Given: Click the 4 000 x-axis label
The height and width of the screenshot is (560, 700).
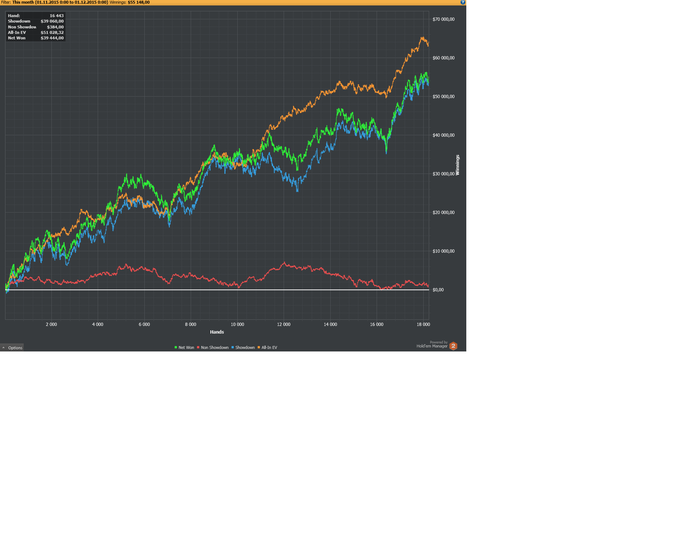Looking at the screenshot, I should [x=98, y=324].
